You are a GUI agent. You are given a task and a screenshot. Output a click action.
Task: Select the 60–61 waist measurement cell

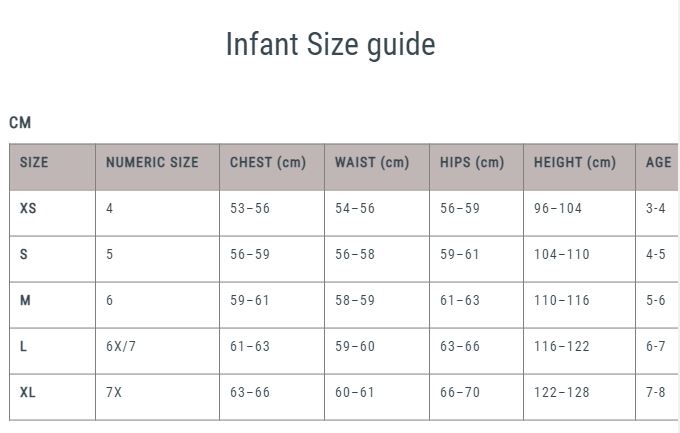click(355, 392)
